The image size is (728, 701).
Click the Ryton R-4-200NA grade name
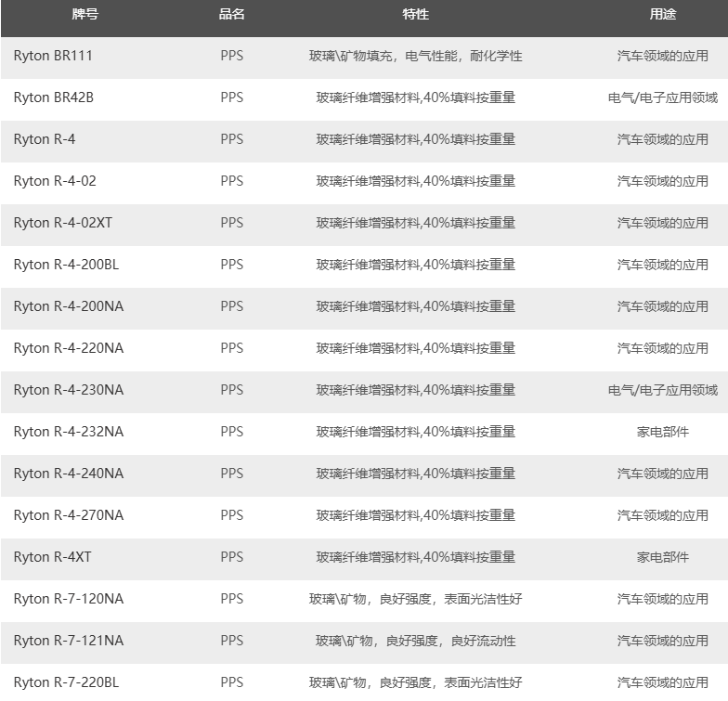pyautogui.click(x=68, y=306)
